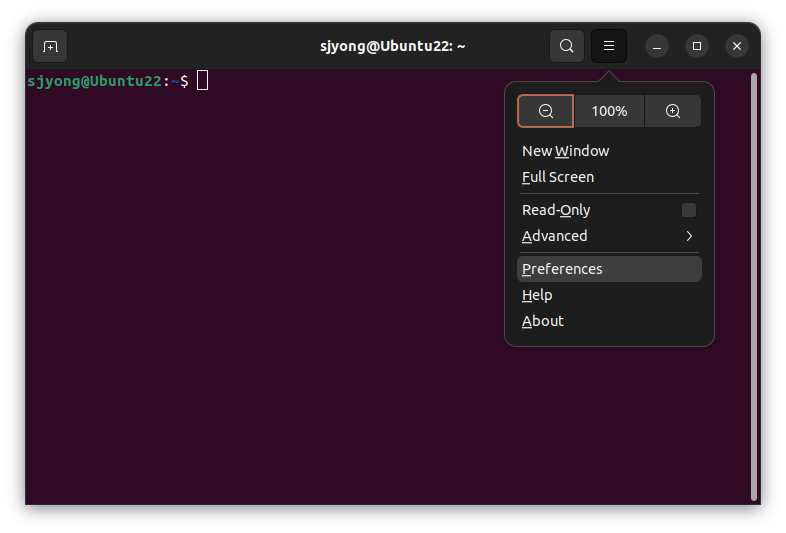Click the terminal vertical scrollbar
The width and height of the screenshot is (786, 533).
754,287
